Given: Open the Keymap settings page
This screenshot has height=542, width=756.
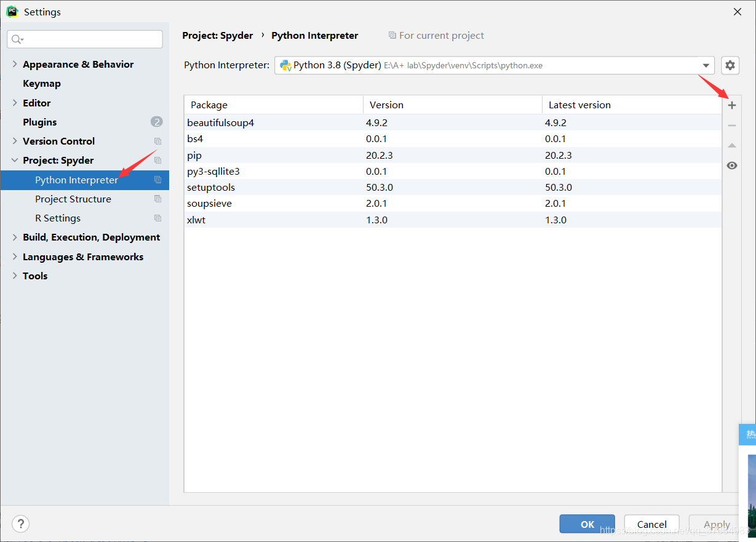Looking at the screenshot, I should 42,83.
